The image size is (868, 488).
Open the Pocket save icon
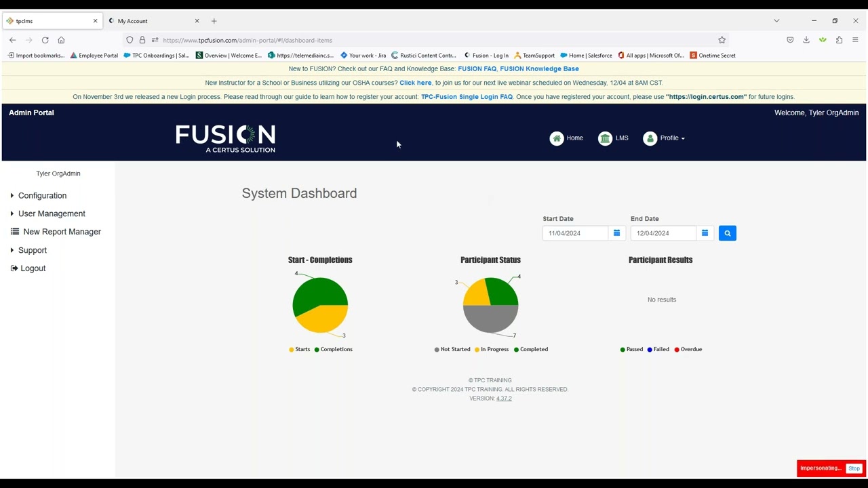pyautogui.click(x=790, y=40)
